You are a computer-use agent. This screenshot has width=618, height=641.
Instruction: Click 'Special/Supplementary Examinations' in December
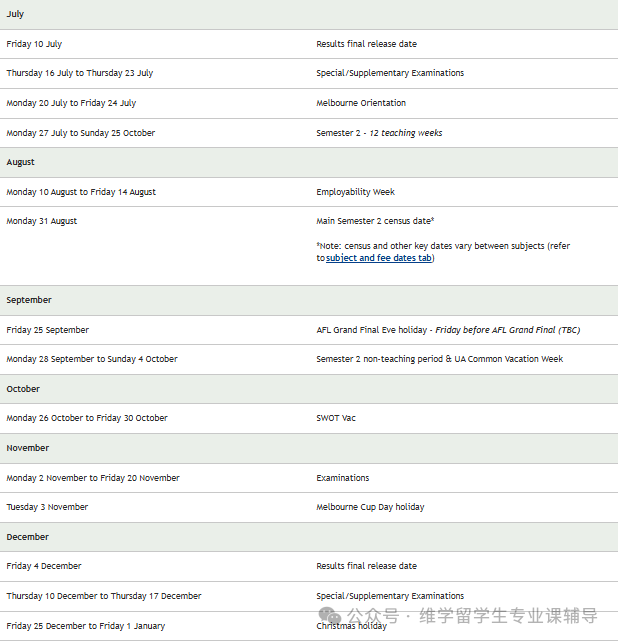390,596
